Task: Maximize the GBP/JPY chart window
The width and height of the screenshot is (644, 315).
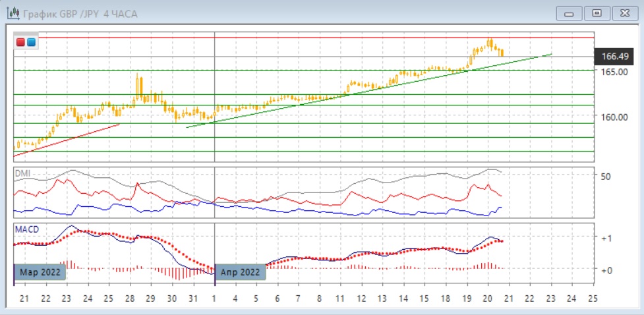Action: coord(597,14)
